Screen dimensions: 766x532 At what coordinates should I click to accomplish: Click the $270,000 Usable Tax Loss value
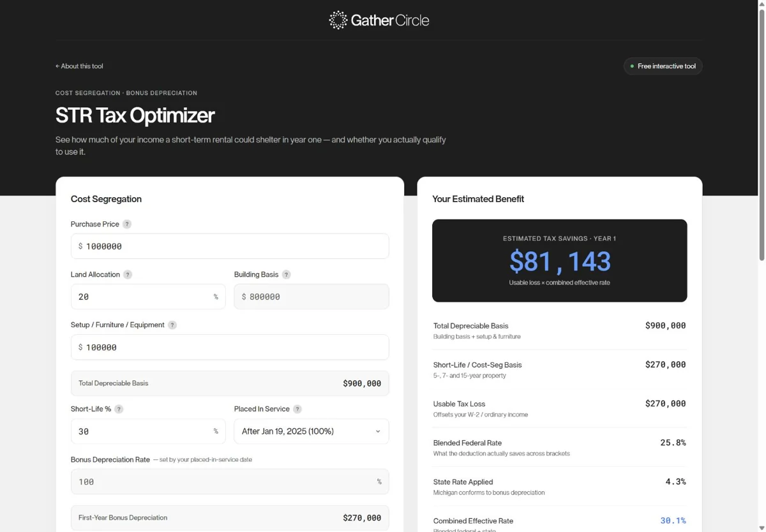[x=665, y=404]
